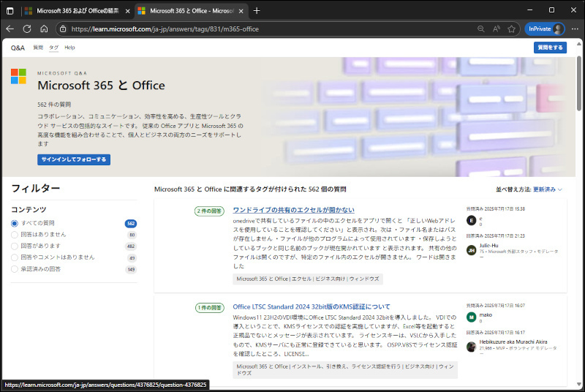585x392 pixels.
Task: Click the サインインしてフォローする button
Action: click(x=74, y=159)
